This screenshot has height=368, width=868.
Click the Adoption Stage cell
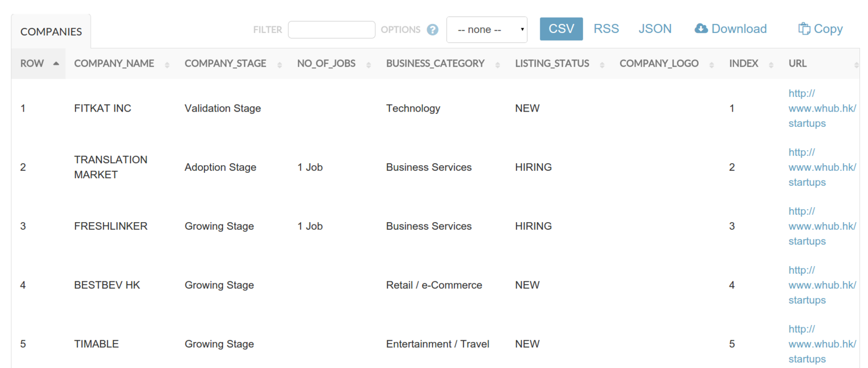(x=220, y=167)
